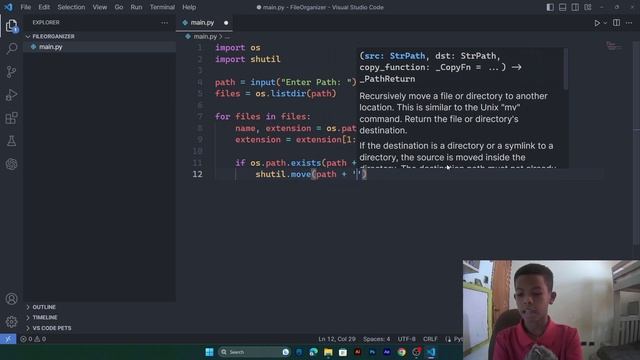Click the breadcrumb ellipsis after main.py

tap(227, 36)
